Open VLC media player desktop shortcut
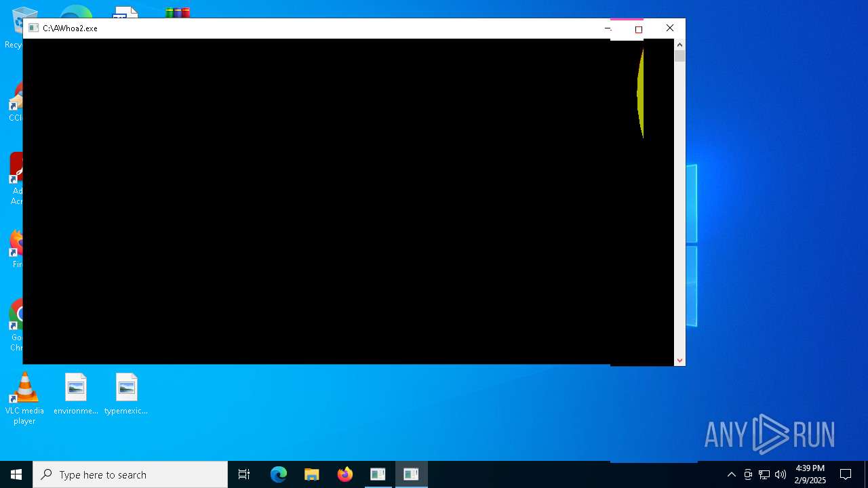Screen dimensions: 868x488 point(24,399)
